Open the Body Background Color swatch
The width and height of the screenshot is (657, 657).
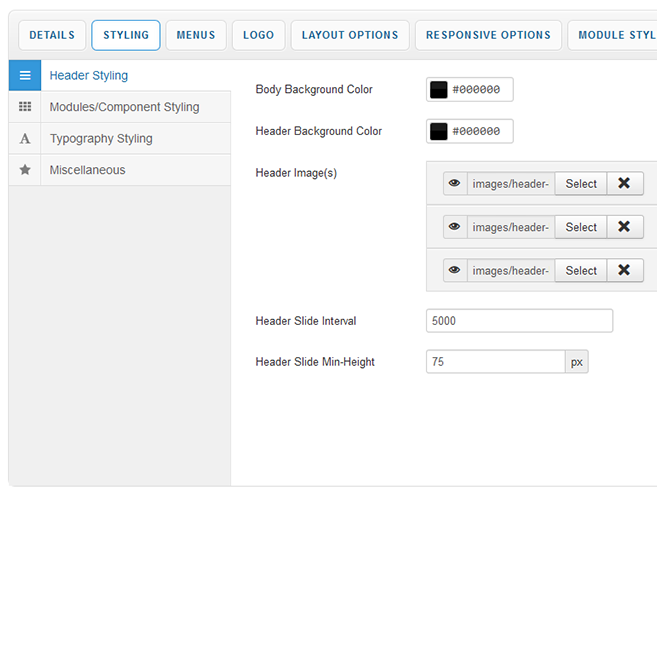[439, 90]
